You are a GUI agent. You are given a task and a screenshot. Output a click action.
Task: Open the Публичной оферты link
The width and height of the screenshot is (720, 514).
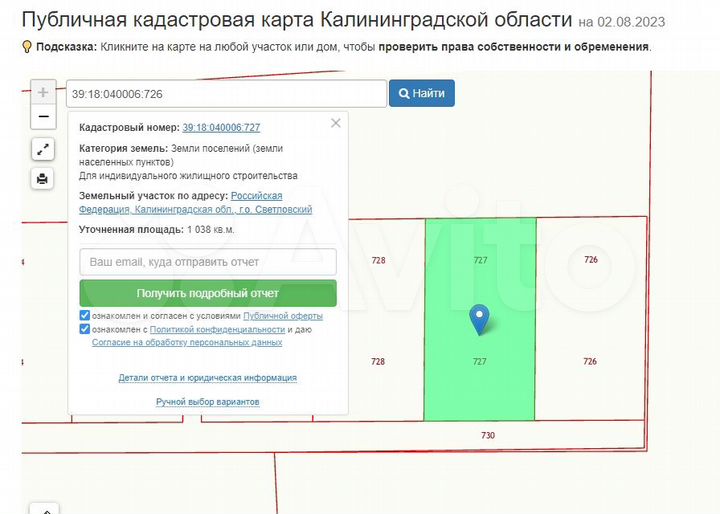point(283,316)
